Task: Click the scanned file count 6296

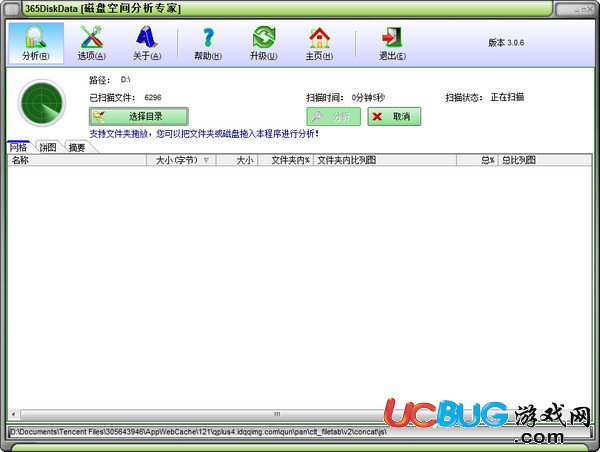Action: (x=153, y=98)
